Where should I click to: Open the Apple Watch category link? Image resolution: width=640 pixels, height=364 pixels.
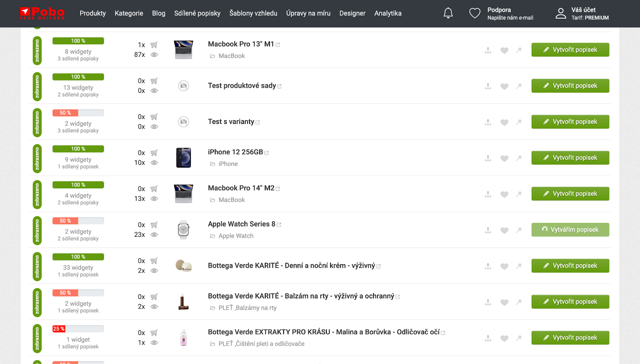[x=236, y=236]
